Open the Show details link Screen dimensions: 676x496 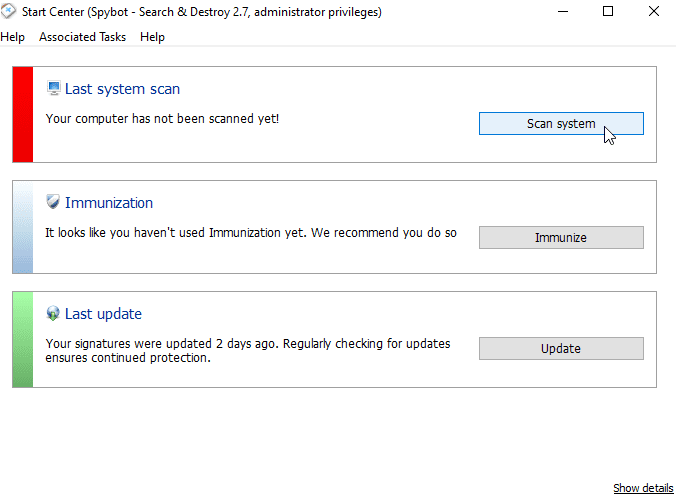(643, 488)
